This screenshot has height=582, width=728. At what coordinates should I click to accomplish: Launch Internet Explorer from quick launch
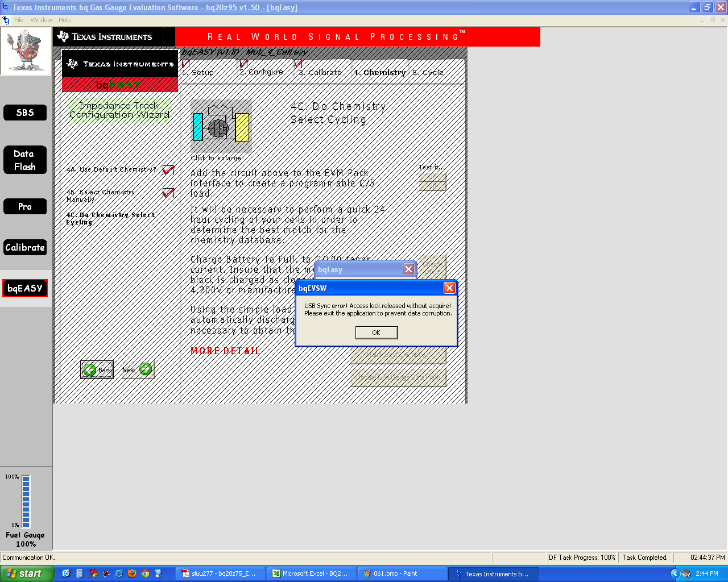(x=119, y=573)
